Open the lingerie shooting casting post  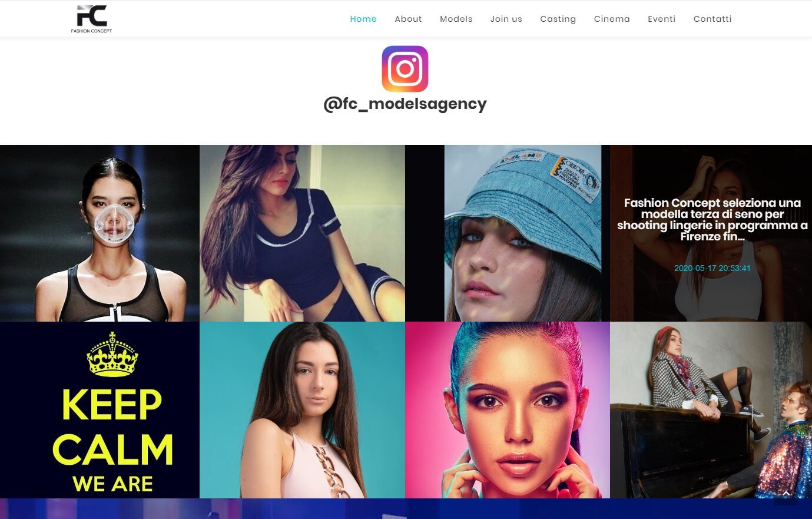click(712, 220)
